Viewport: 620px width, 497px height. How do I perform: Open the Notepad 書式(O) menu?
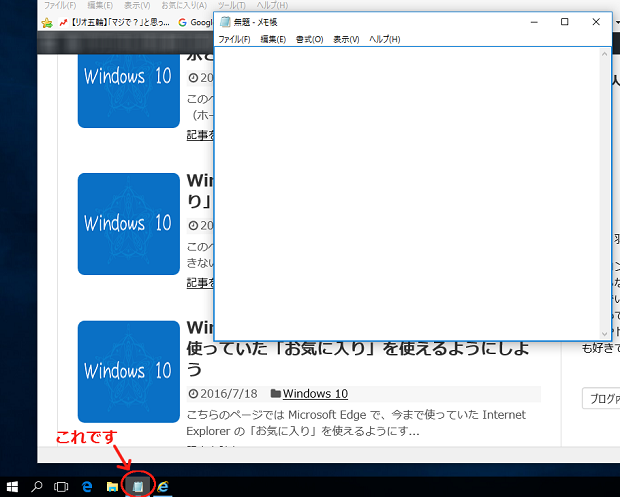[x=310, y=39]
